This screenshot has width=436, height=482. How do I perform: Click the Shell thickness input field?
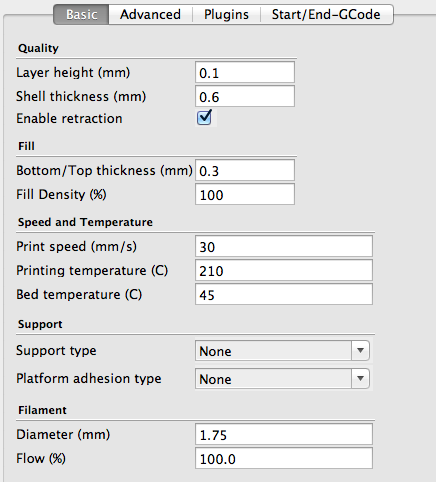tap(245, 96)
